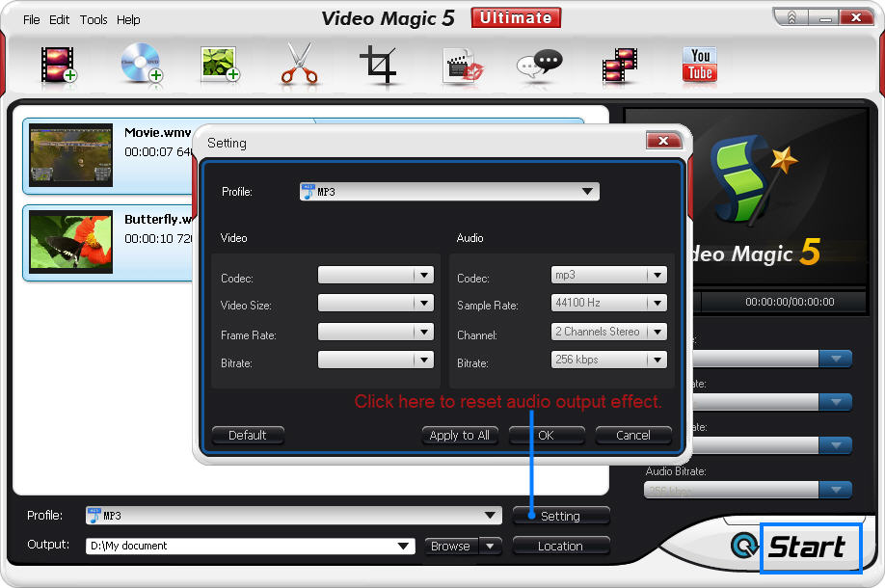Click the Default button
Screen dimensions: 885x588
[x=248, y=435]
